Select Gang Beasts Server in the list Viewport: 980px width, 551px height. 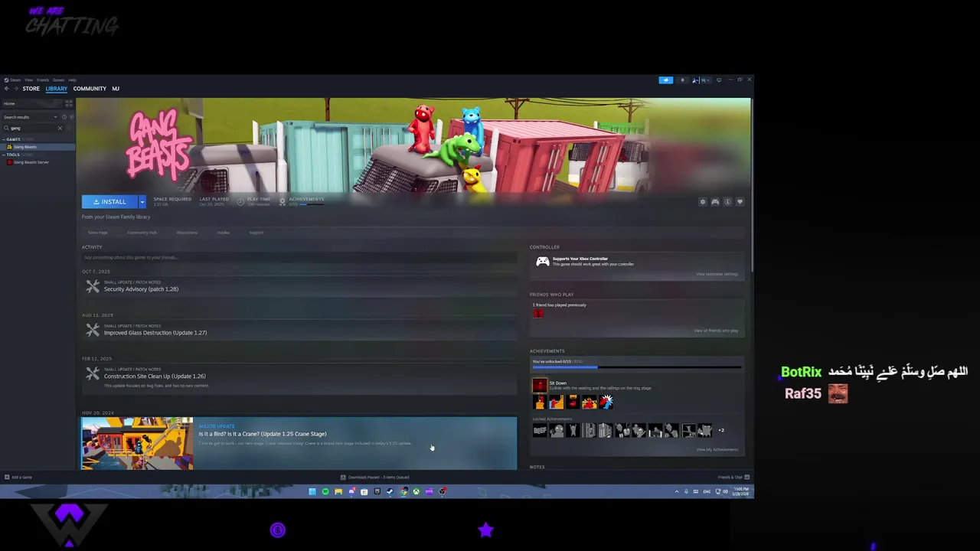[31, 162]
